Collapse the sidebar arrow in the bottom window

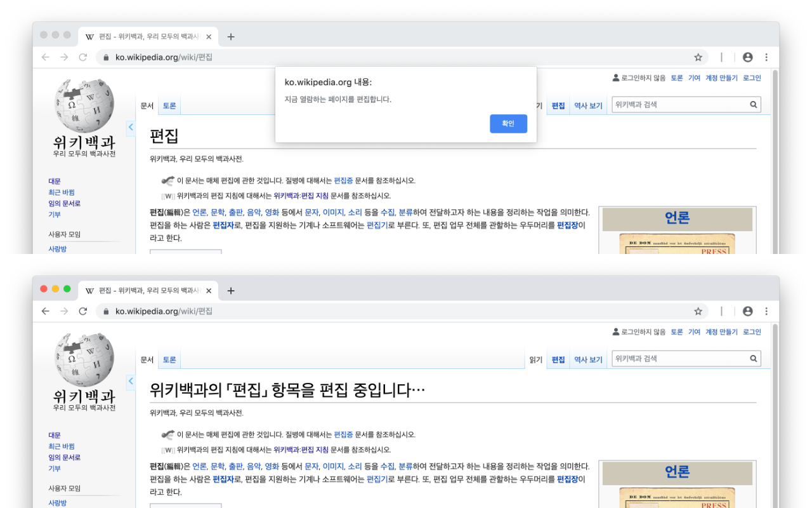click(131, 381)
